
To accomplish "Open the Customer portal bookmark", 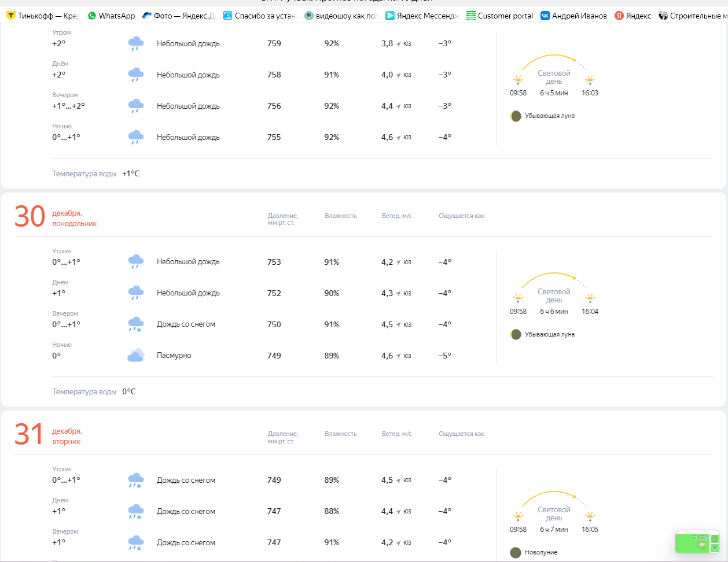I will point(500,16).
